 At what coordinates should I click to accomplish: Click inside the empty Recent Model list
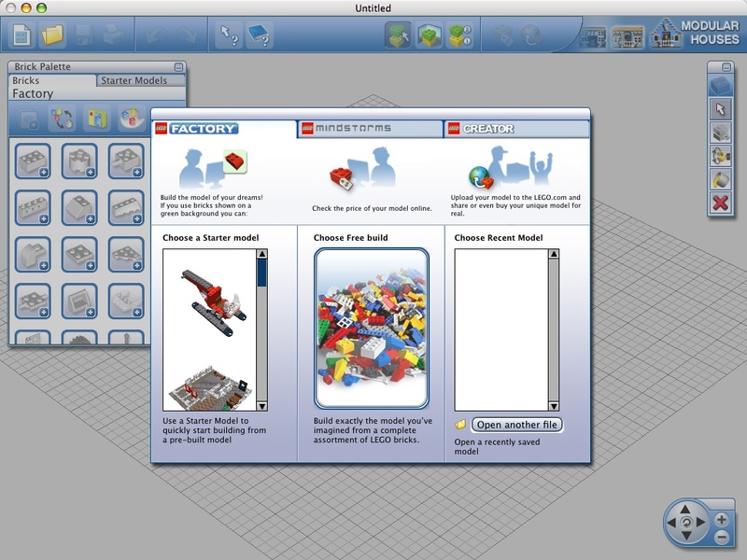point(501,329)
